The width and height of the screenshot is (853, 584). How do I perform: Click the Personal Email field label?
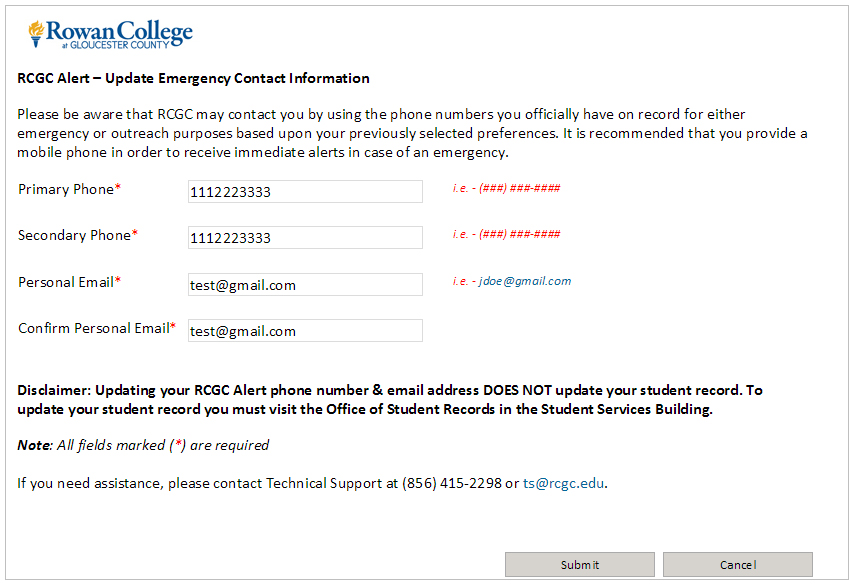[x=68, y=283]
